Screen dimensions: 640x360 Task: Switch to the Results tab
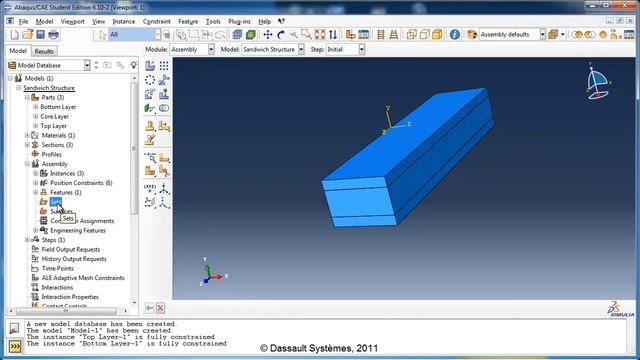44,51
